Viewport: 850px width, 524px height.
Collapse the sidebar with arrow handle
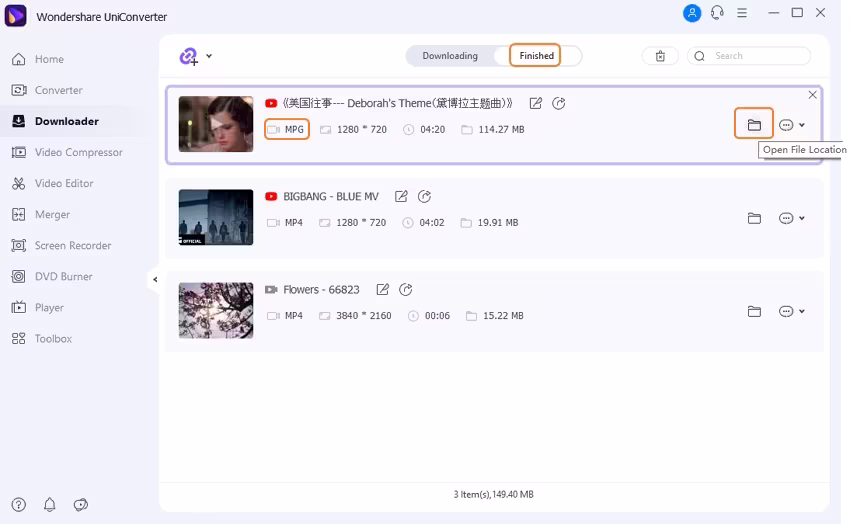[155, 280]
